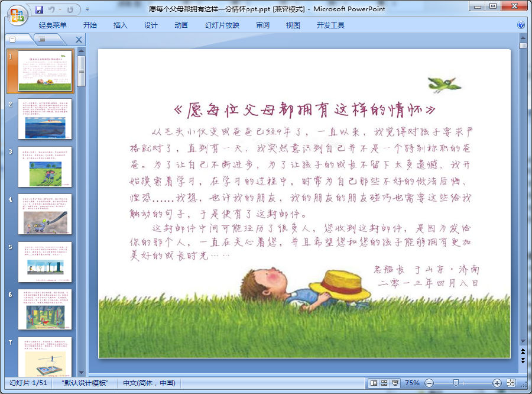Customize the quick access toolbar dropdown
The width and height of the screenshot is (532, 394).
tap(87, 9)
